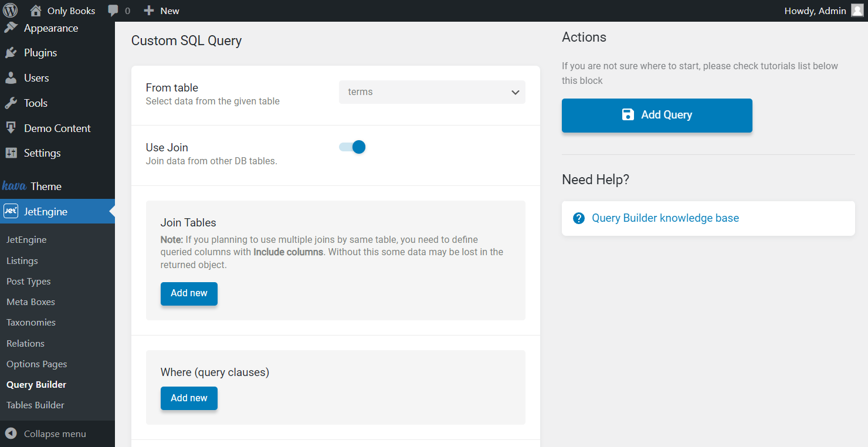Open the Settings menu
Viewport: 868px width, 447px height.
click(x=42, y=153)
